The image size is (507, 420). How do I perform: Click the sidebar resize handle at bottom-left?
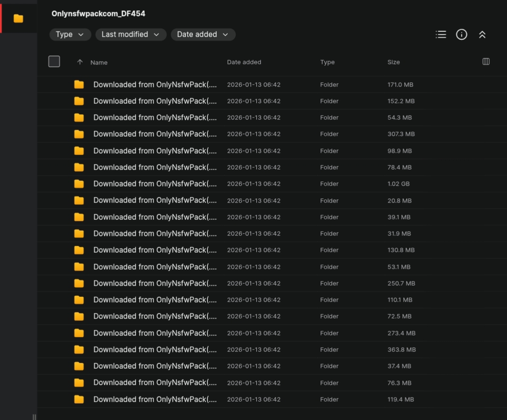[34, 417]
